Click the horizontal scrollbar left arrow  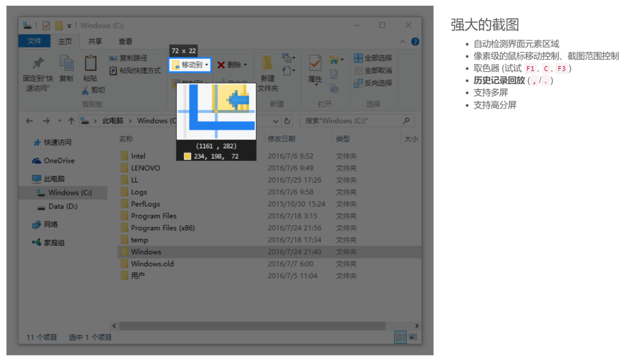click(x=114, y=326)
